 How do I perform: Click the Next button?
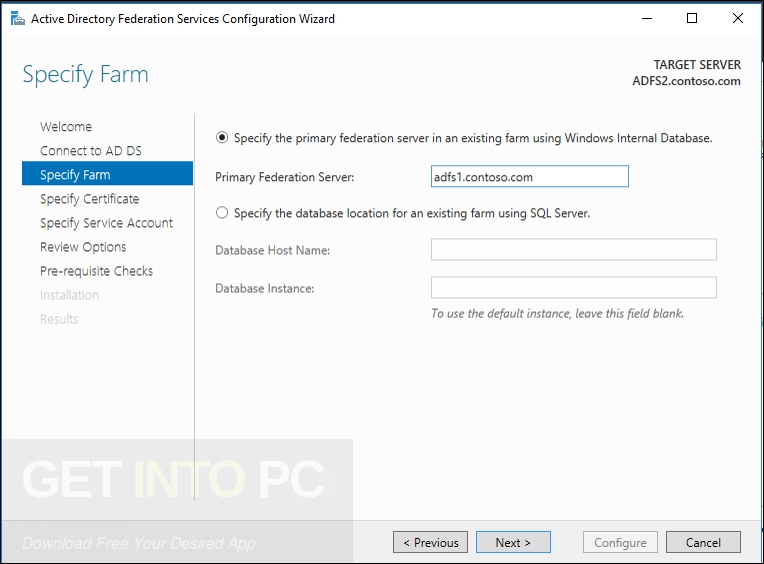pos(513,542)
